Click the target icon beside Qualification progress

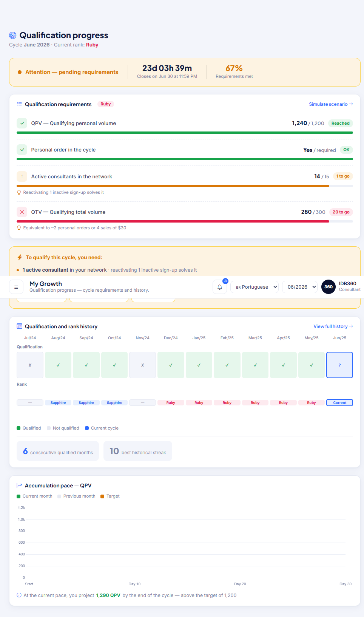coord(13,36)
